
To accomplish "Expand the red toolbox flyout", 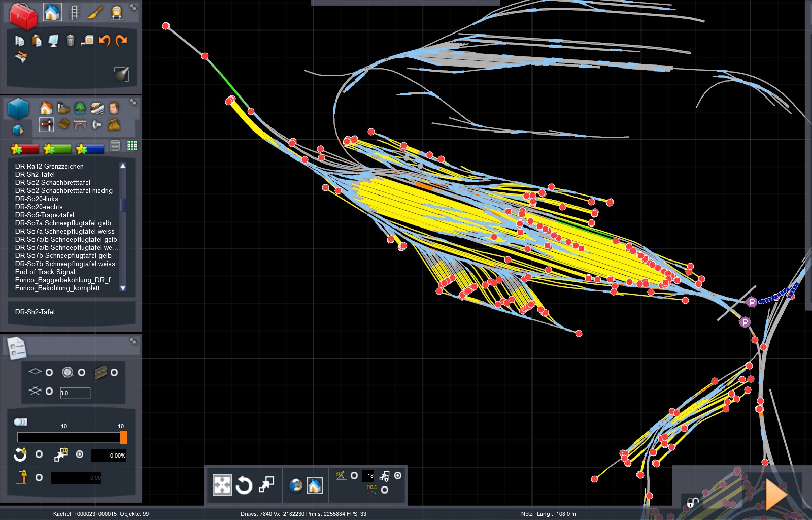I will pos(23,15).
